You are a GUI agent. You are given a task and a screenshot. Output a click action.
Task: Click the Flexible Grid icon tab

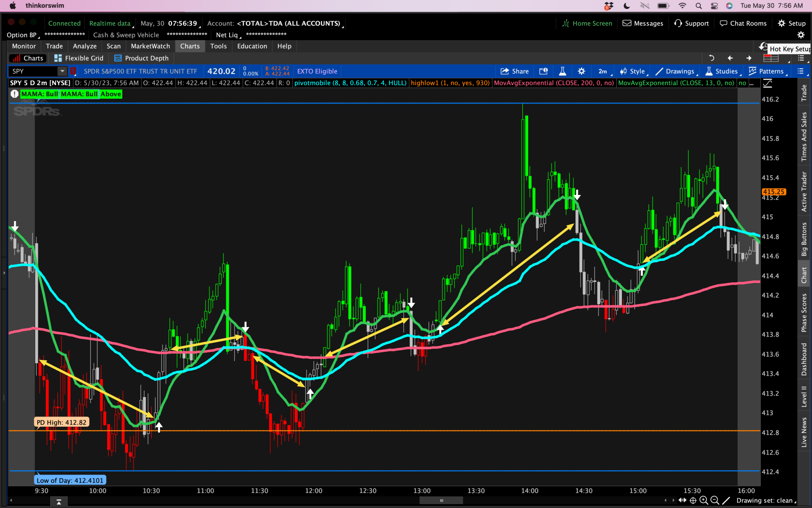tap(79, 58)
